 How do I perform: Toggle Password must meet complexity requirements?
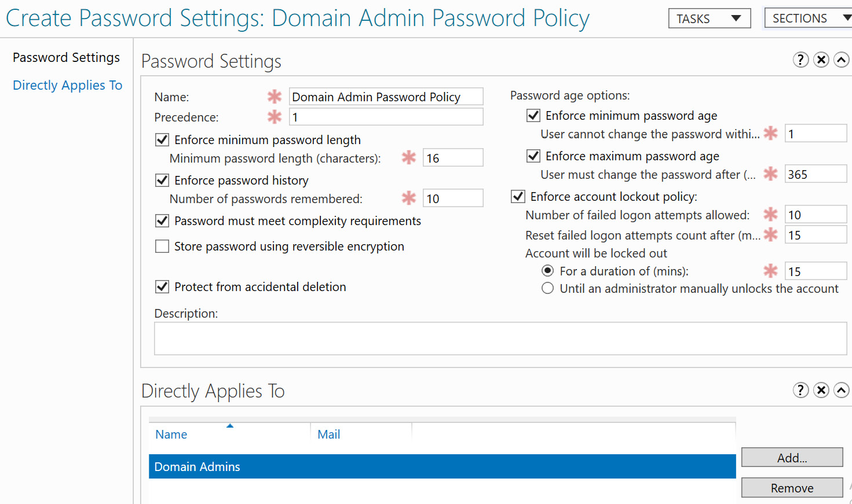[x=162, y=220]
